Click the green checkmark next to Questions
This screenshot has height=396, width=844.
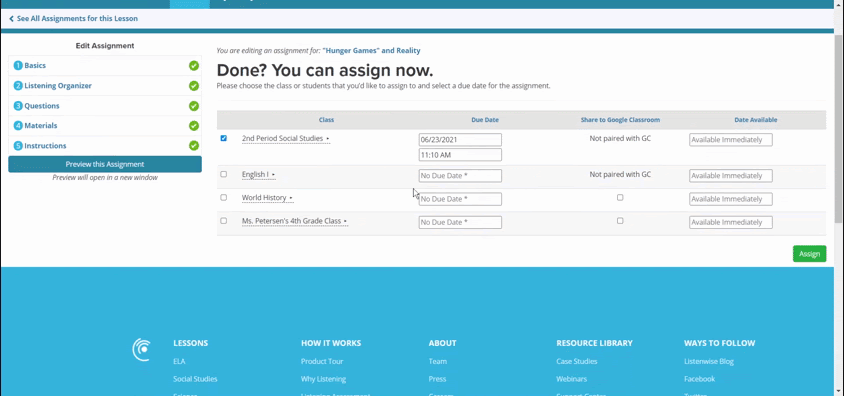(x=194, y=106)
